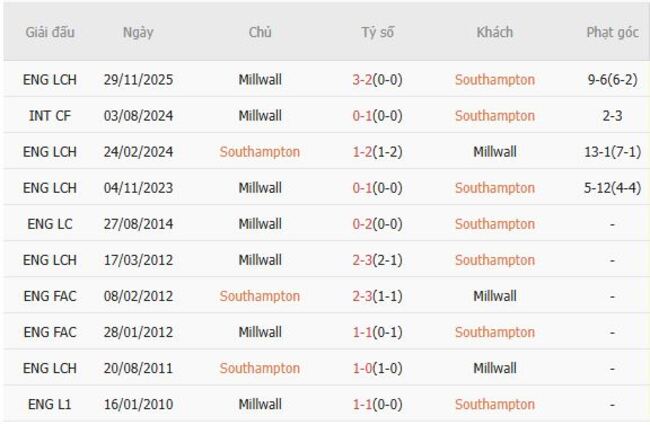Click the Giải đấu column header
This screenshot has width=650, height=425.
tap(49, 32)
